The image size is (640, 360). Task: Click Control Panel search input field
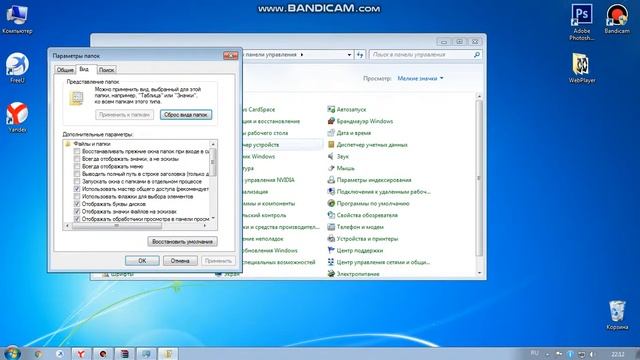click(425, 54)
